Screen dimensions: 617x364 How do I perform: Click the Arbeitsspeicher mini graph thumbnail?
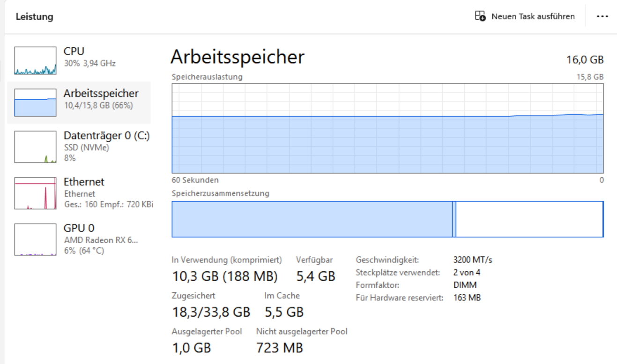pyautogui.click(x=35, y=102)
